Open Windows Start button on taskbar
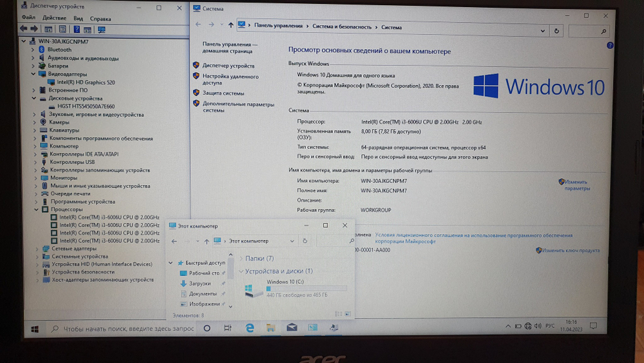The height and width of the screenshot is (363, 644). [35, 329]
